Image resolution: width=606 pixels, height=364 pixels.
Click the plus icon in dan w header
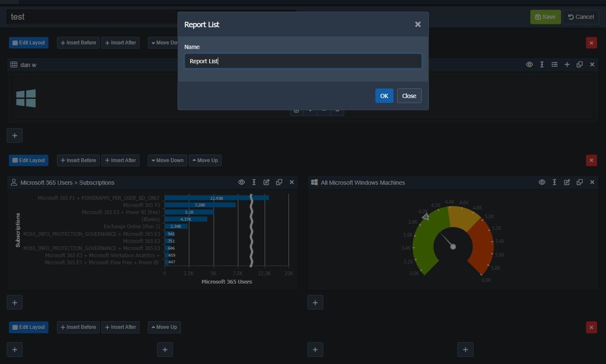point(567,65)
